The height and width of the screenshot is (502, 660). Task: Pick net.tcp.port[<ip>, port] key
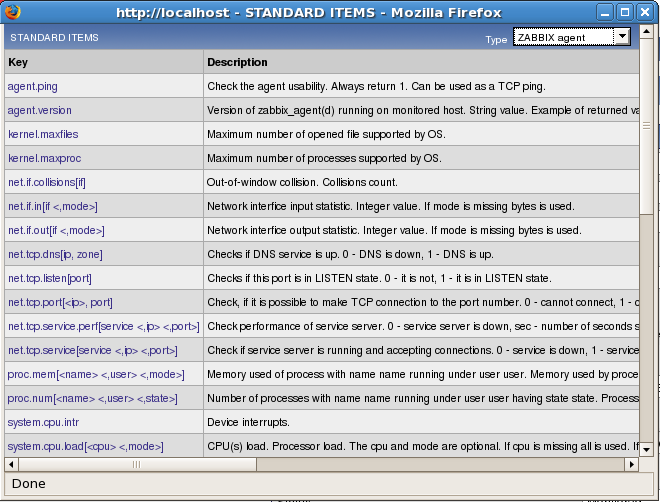point(60,302)
